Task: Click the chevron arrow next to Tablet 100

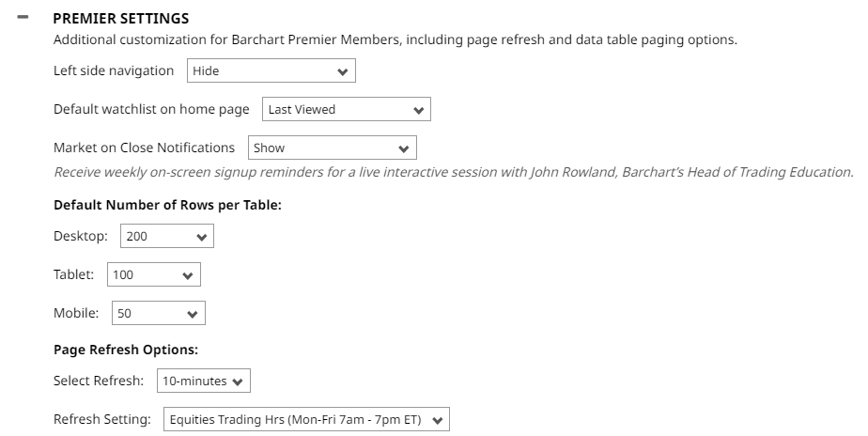Action: pyautogui.click(x=188, y=276)
